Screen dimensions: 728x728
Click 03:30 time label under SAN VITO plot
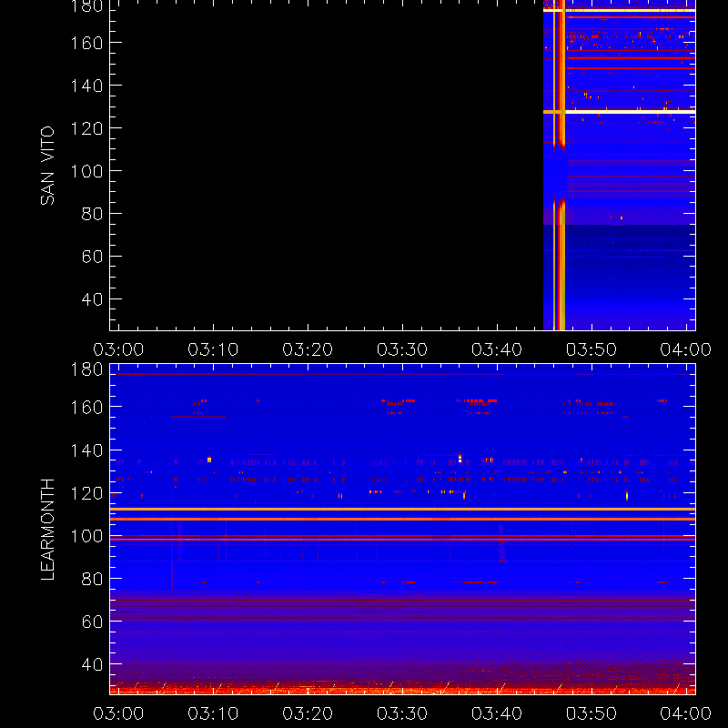pyautogui.click(x=402, y=349)
